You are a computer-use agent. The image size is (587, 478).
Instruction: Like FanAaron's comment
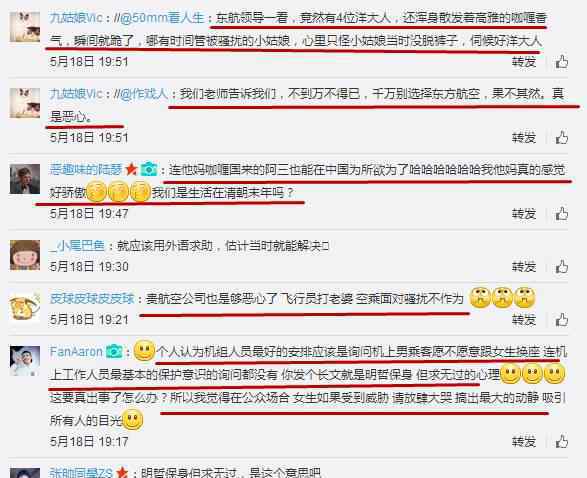click(x=562, y=442)
